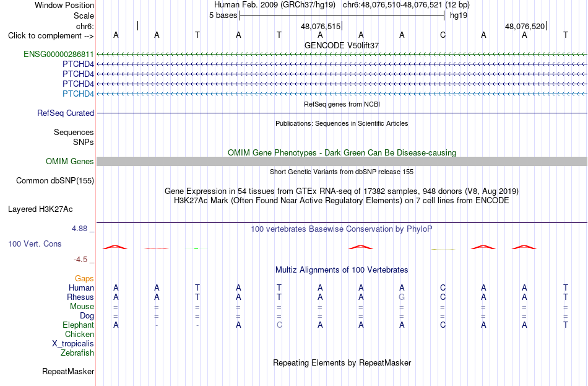
Task: Click the gray G base in Rhesus row
Action: point(402,297)
